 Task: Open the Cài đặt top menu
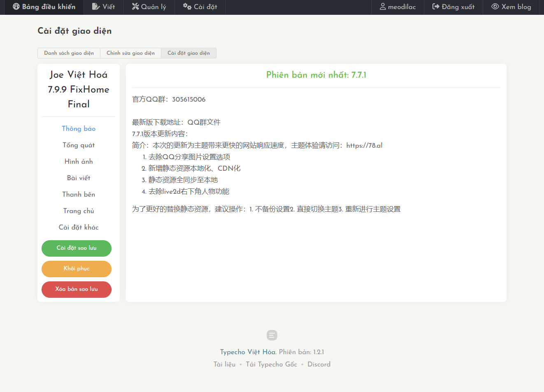point(200,7)
